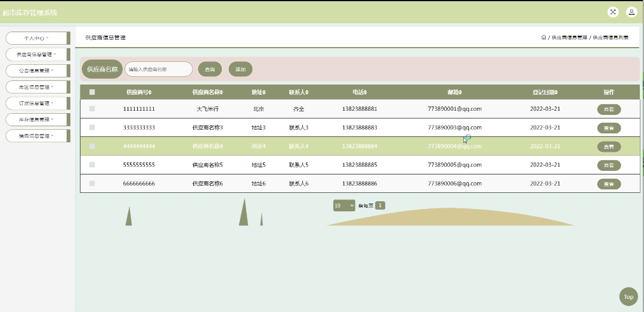Check the row for supplier 6666666666
The image size is (644, 312).
pos(92,183)
